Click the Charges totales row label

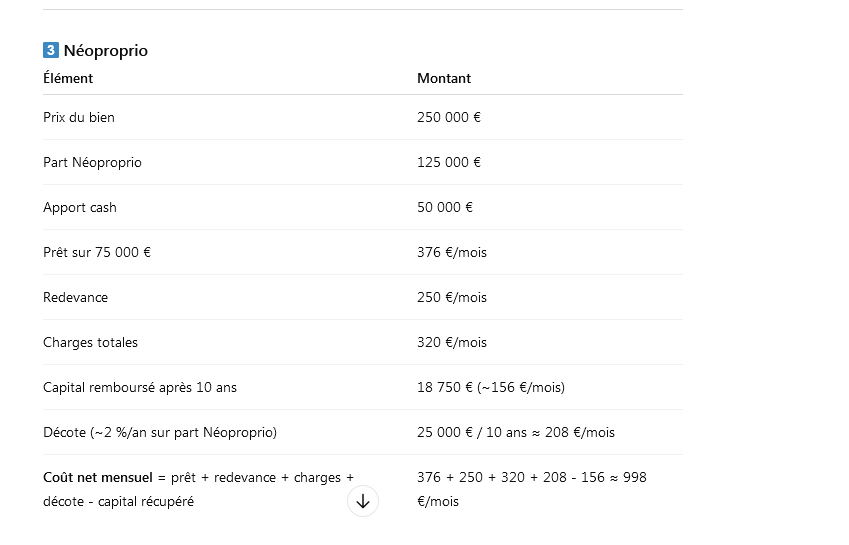pos(90,342)
